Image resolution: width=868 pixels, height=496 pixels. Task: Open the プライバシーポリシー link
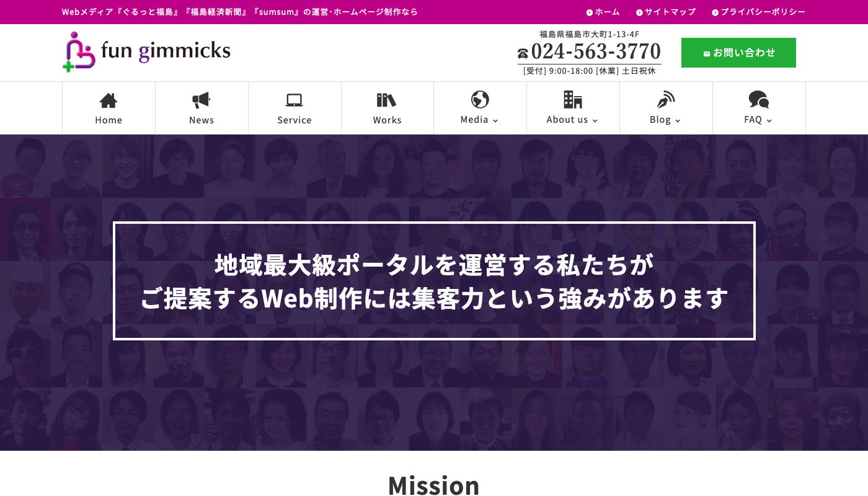click(763, 12)
